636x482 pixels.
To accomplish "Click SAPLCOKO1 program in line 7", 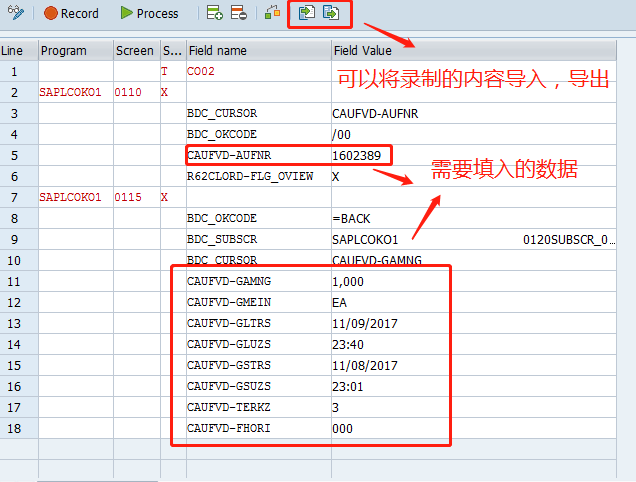I will pyautogui.click(x=70, y=197).
